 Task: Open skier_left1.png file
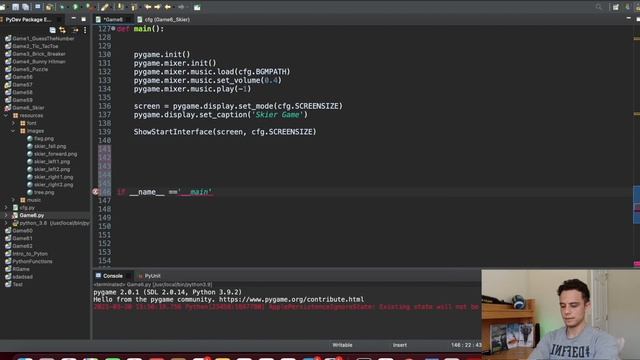51,162
